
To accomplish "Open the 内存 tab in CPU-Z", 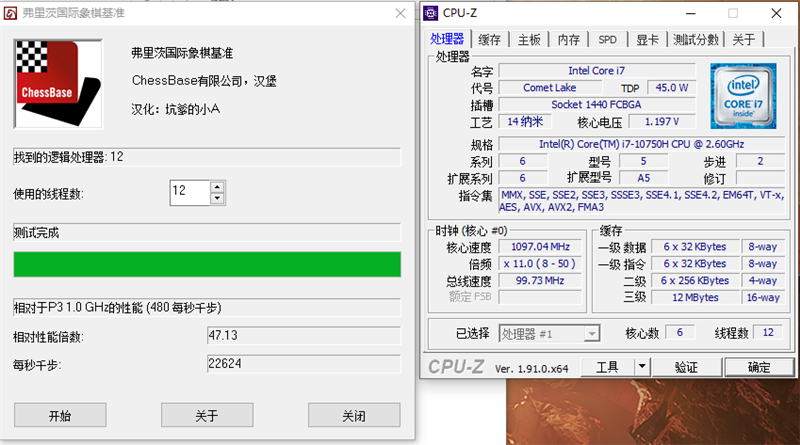I will (x=568, y=39).
